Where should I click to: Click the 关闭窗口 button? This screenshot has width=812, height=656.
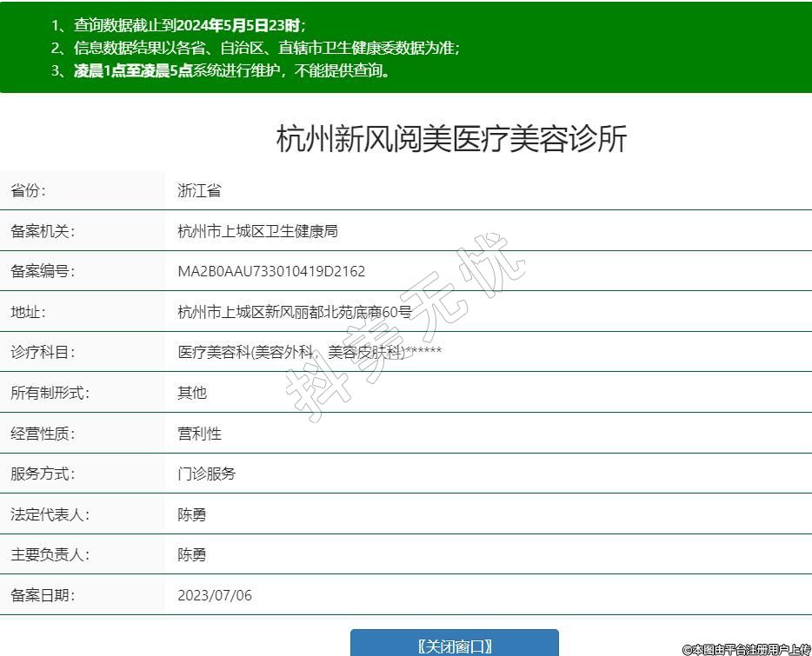coord(454,645)
